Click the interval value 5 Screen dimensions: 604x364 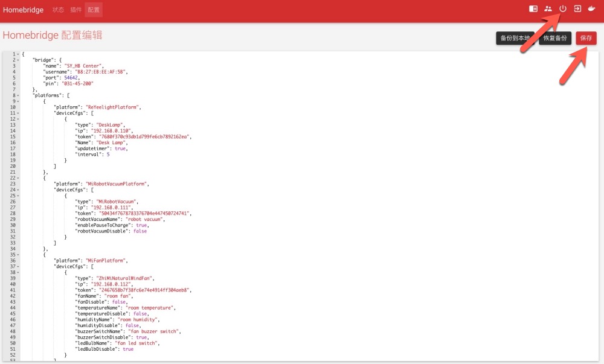pyautogui.click(x=108, y=155)
